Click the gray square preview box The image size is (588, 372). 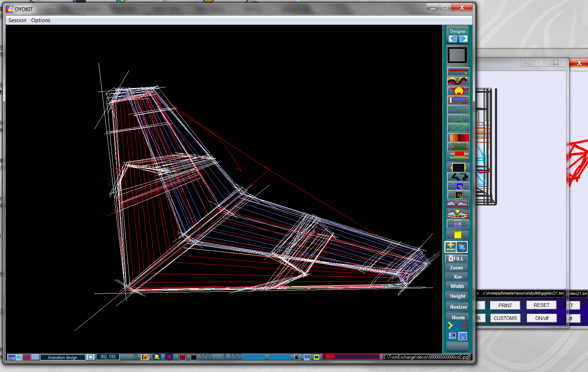(x=457, y=55)
